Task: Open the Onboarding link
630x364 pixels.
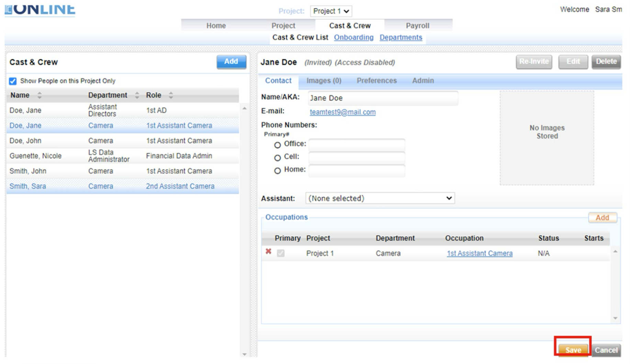Action: (x=353, y=37)
